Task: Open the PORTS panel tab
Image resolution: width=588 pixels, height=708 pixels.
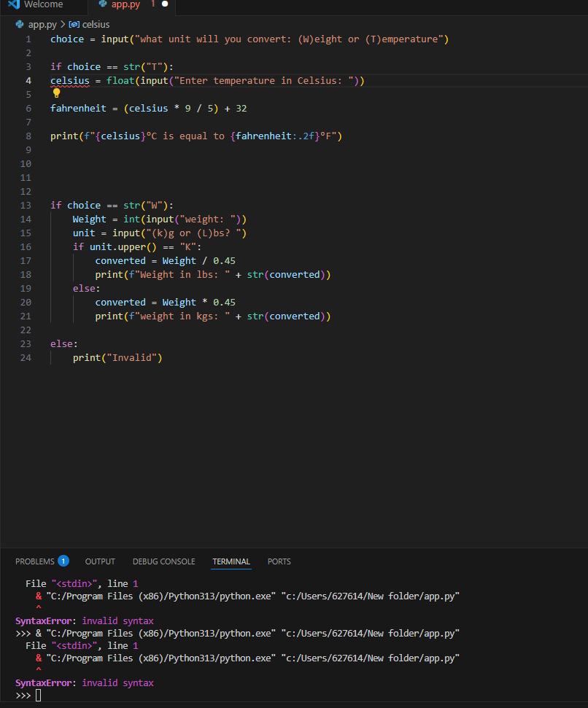Action: [x=279, y=561]
